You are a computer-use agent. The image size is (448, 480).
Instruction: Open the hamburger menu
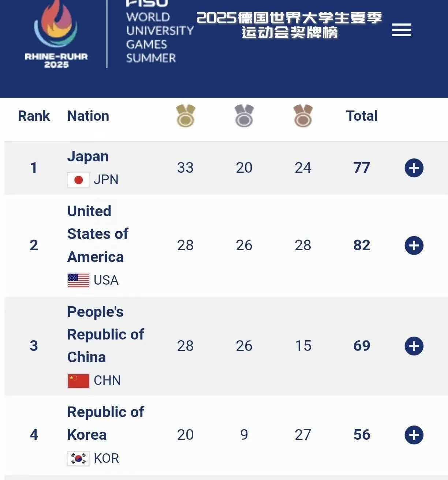[x=402, y=30]
